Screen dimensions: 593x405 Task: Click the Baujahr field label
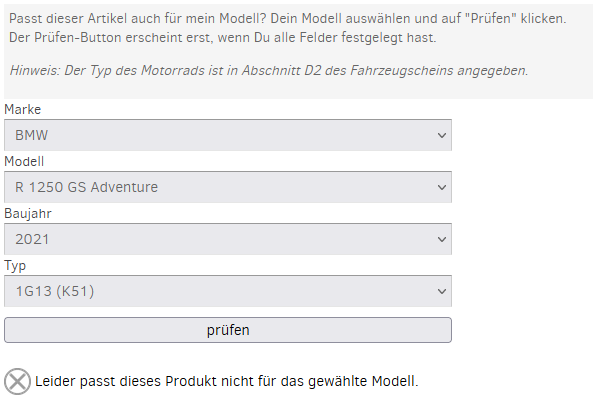pos(28,214)
